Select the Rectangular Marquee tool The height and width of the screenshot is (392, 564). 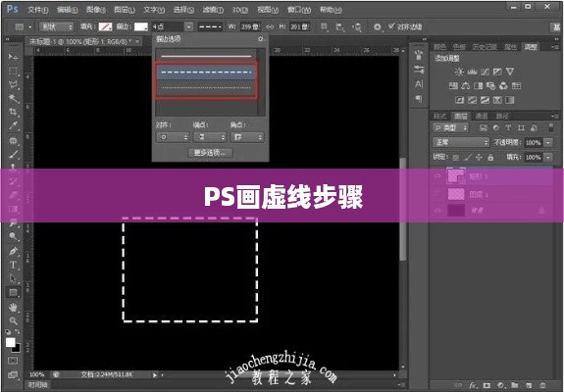[x=14, y=71]
